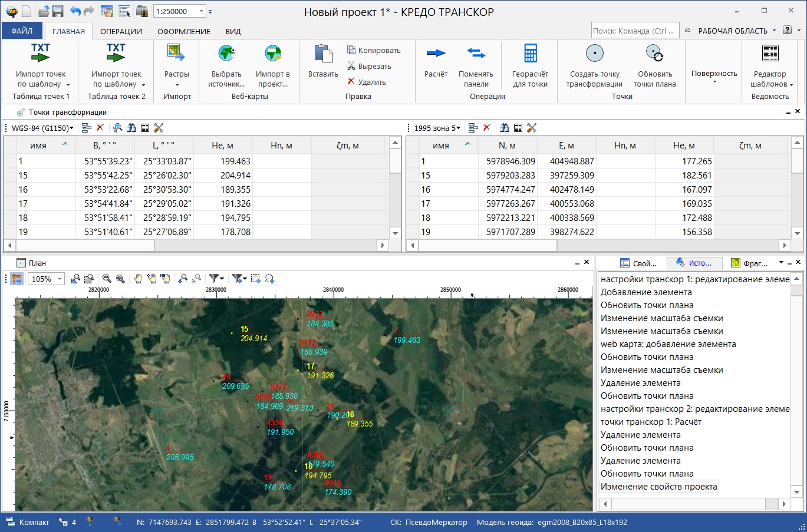Viewport: 807px width, 532px height.
Task: Toggle first plan toolbar ruler button
Action: coord(17,279)
